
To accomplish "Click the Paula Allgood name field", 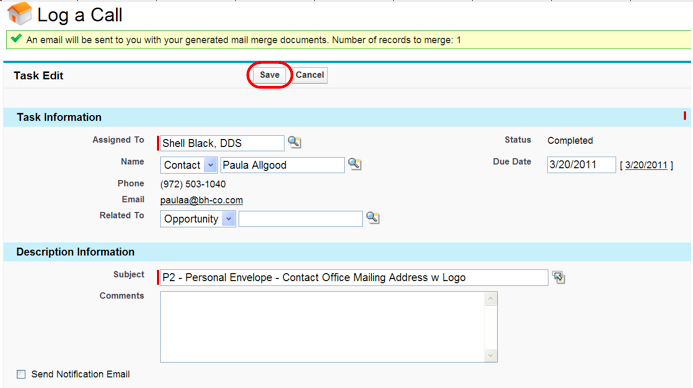I will point(282,165).
